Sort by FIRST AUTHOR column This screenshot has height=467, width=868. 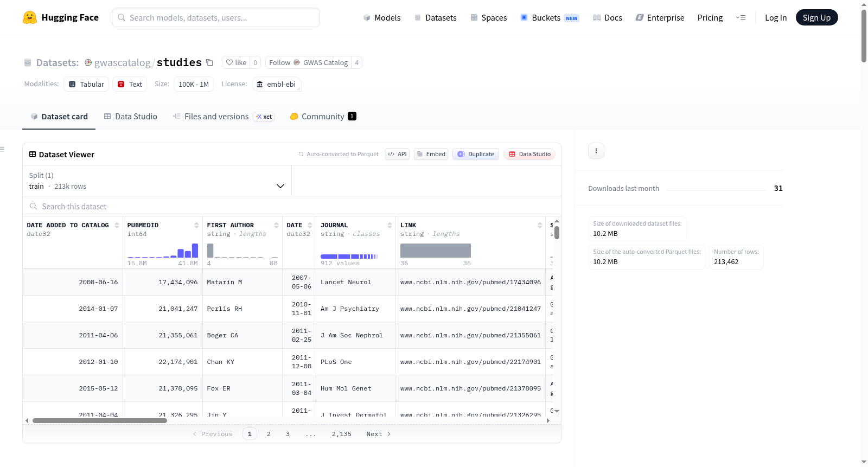(x=276, y=225)
